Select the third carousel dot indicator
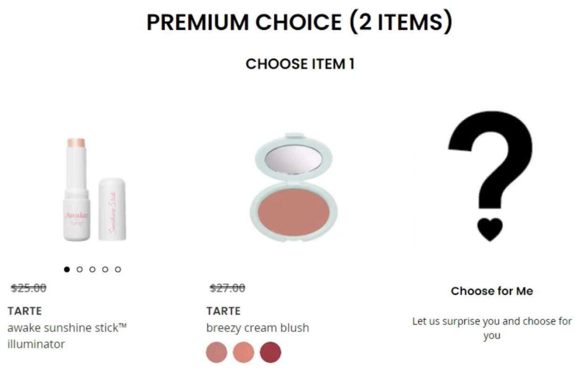This screenshot has height=378, width=588. point(92,269)
